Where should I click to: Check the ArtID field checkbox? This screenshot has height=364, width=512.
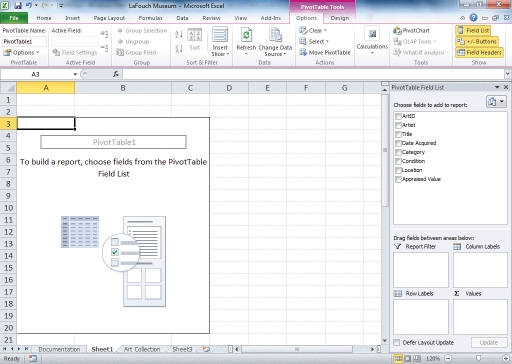tap(398, 116)
